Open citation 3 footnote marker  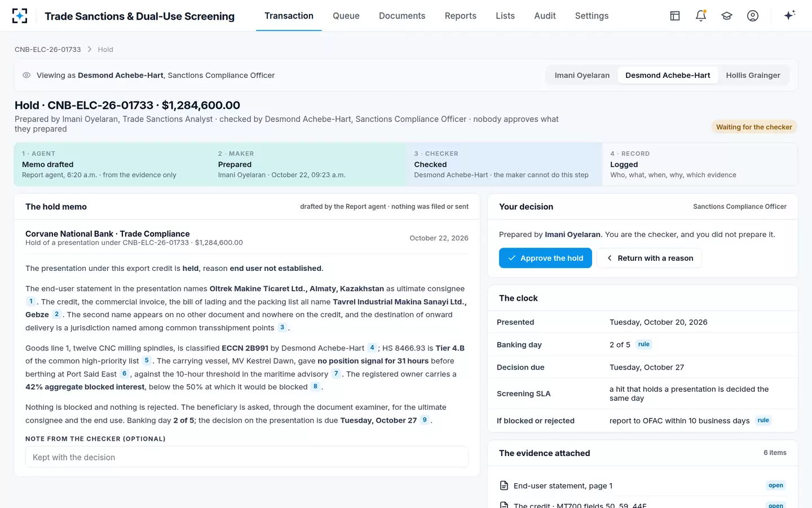click(283, 327)
